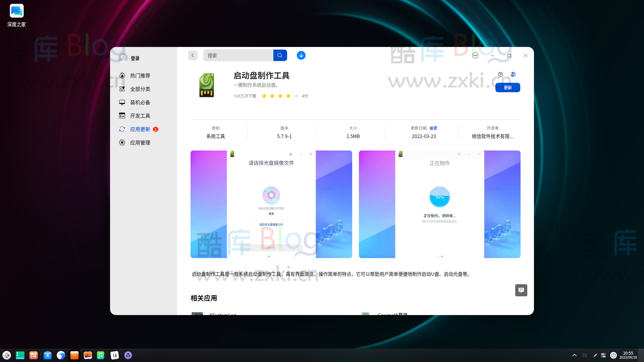The height and width of the screenshot is (362, 644).
Task: Launch the Music player from the taskbar
Action: tap(101, 355)
